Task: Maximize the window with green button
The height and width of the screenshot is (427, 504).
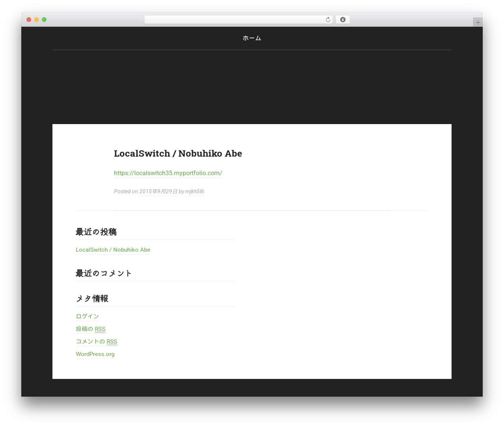Action: (x=44, y=20)
